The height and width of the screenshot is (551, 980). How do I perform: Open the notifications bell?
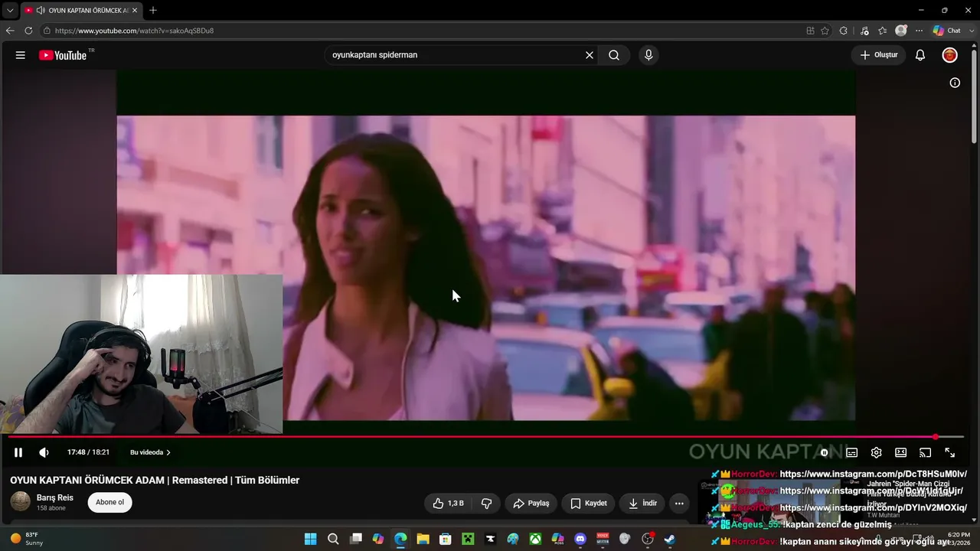click(x=920, y=55)
